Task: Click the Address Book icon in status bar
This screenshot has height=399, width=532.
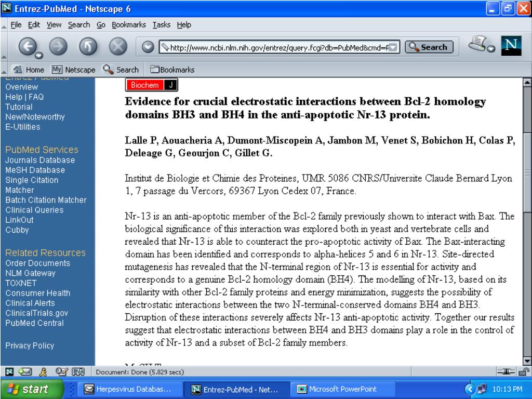Action: [x=78, y=372]
